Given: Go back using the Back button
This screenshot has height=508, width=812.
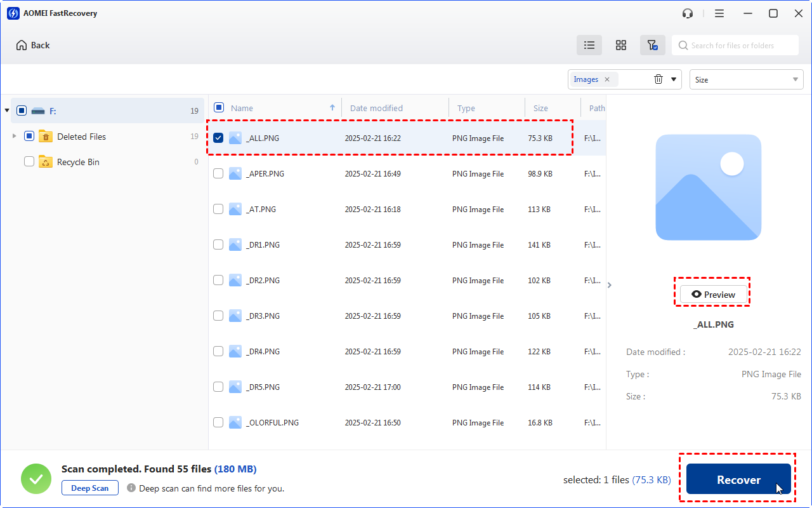Looking at the screenshot, I should (33, 45).
